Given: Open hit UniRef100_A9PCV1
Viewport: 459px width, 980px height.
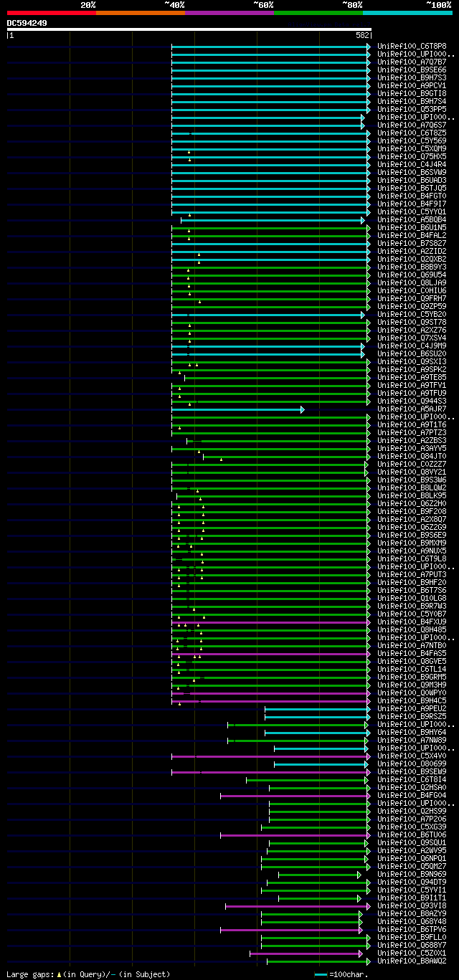Looking at the screenshot, I should click(x=412, y=85).
